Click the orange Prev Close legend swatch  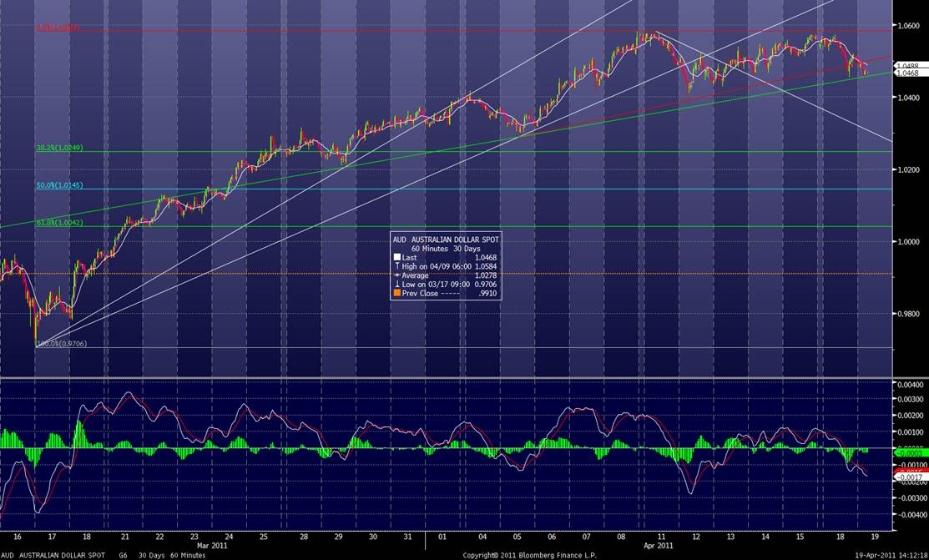coord(396,292)
